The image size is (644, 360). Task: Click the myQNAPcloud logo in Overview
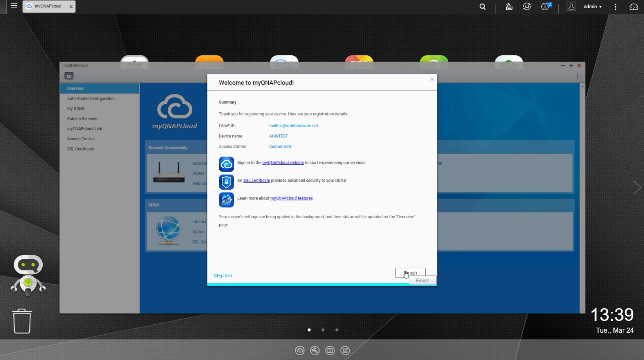[x=174, y=112]
